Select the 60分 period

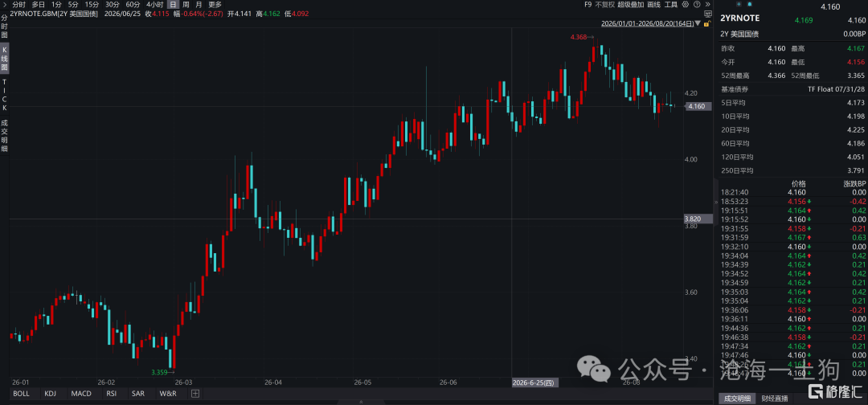[133, 5]
